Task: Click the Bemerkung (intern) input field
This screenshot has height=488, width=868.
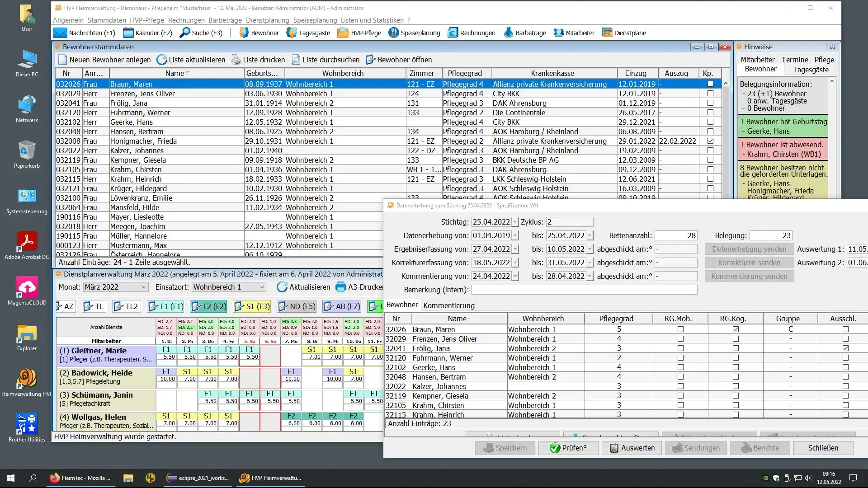Action: [x=584, y=290]
